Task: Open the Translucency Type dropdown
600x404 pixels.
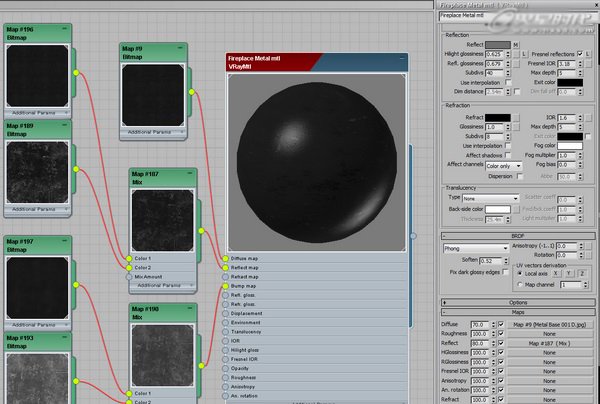Action: pos(491,199)
